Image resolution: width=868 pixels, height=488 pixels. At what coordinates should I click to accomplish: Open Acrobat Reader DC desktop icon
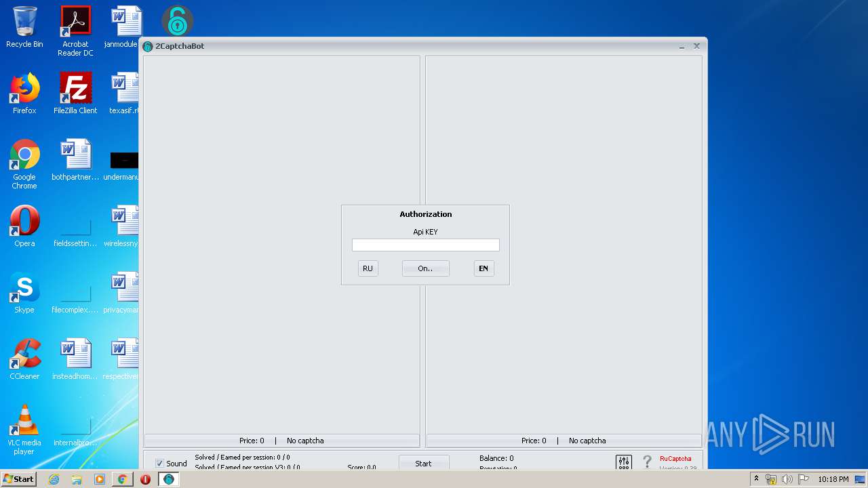pyautogui.click(x=75, y=31)
